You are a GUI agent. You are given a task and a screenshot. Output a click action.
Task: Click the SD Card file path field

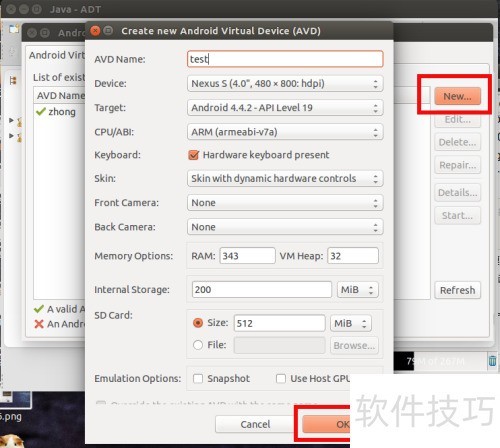coord(279,345)
